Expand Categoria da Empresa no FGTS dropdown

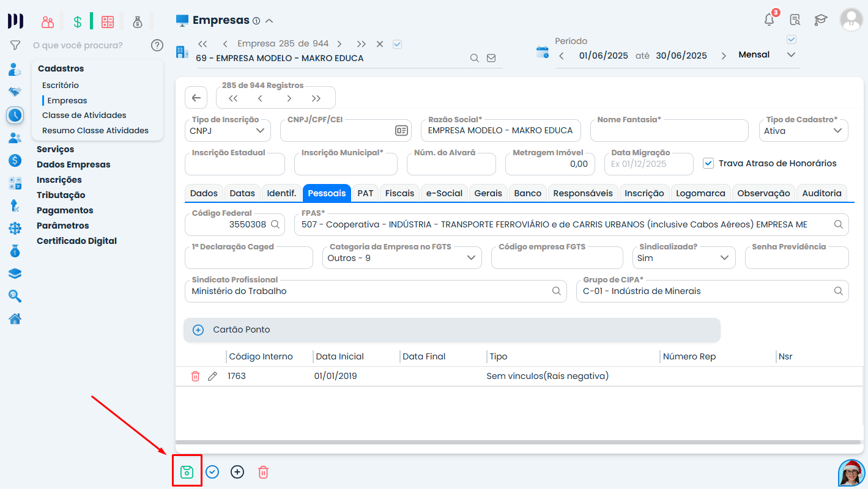point(402,258)
